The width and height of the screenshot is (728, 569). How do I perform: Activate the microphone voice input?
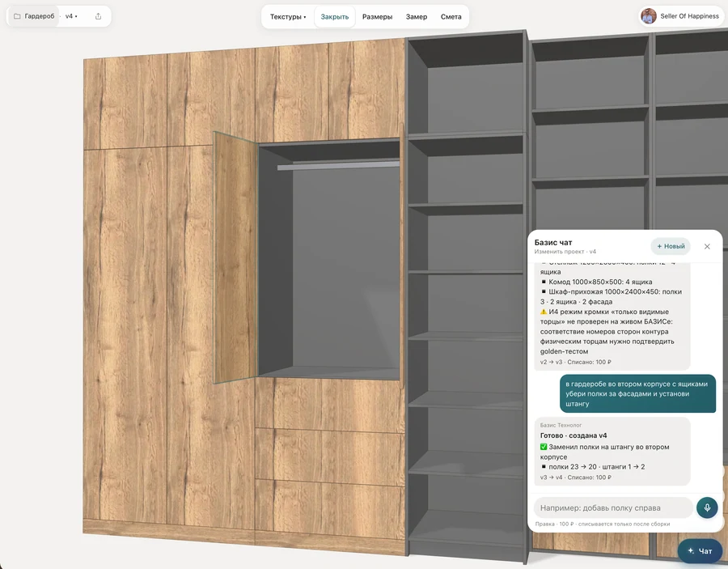[707, 507]
